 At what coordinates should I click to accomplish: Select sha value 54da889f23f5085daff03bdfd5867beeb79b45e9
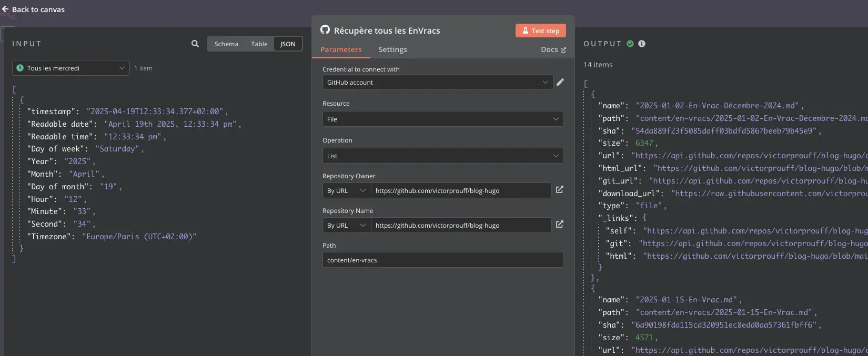tap(724, 131)
